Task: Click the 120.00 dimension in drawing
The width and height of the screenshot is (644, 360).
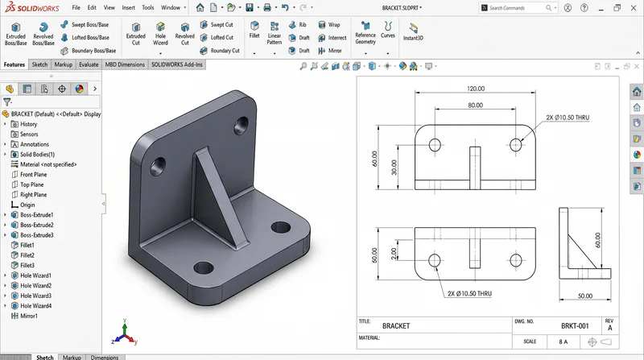Action: click(475, 89)
